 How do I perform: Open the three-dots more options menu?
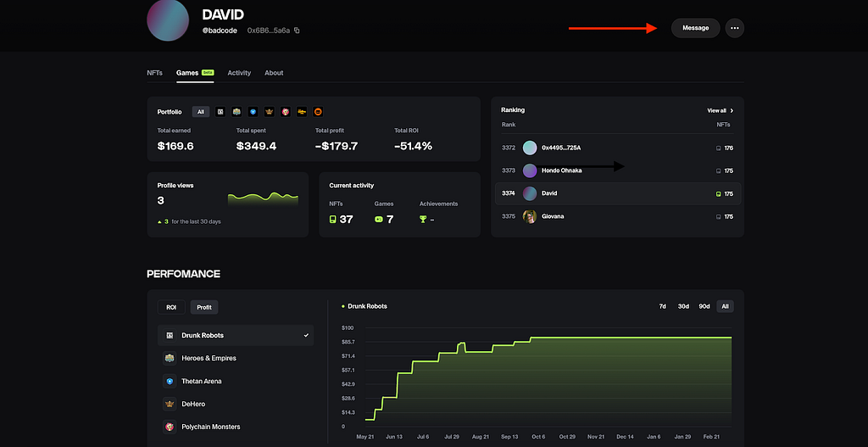point(735,28)
